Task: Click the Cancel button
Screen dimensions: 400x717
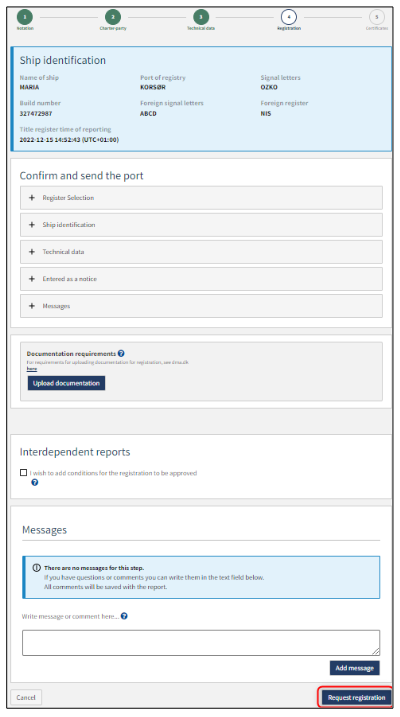Action: pos(26,697)
